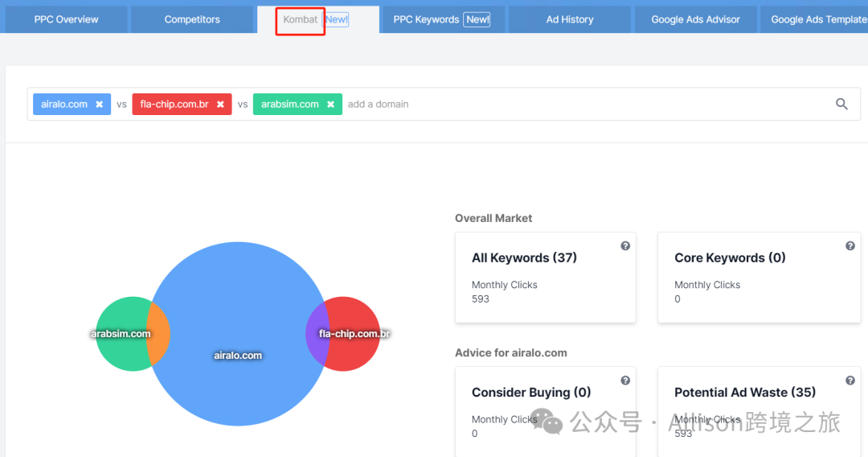
Task: Click the search magnifier icon
Action: coord(841,104)
